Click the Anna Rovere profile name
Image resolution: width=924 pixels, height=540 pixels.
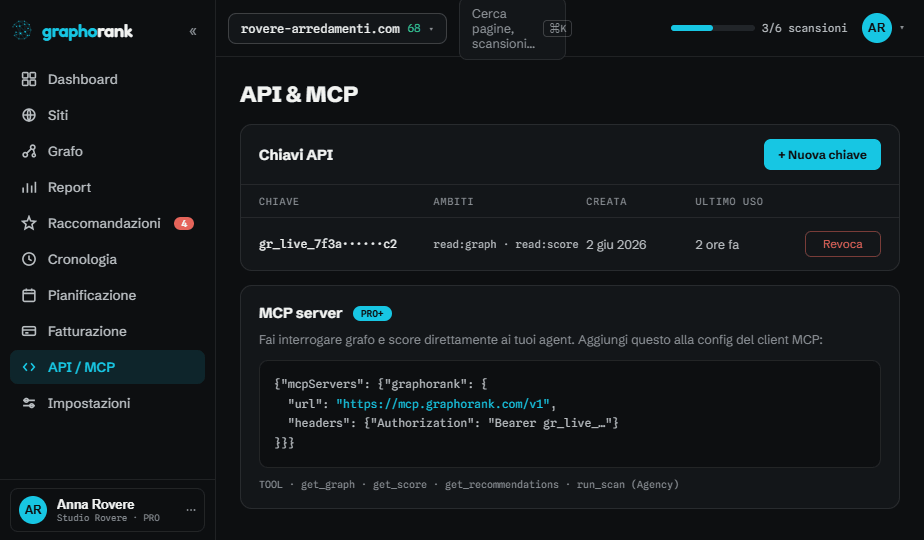[95, 504]
